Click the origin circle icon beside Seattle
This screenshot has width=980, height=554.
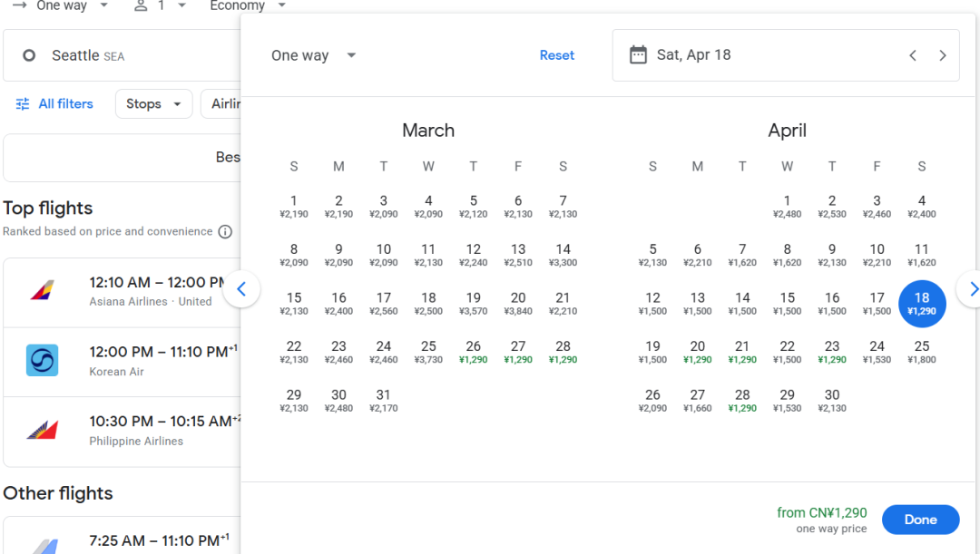(29, 55)
